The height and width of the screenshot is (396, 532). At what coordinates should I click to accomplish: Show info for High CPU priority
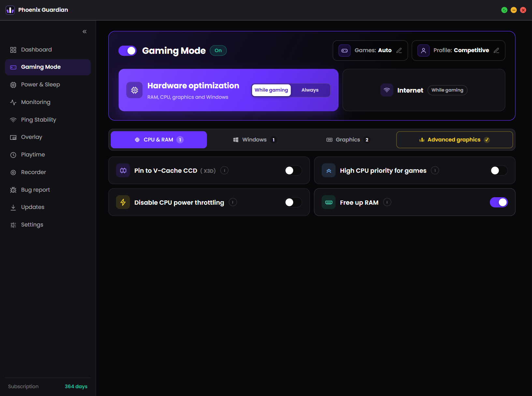pos(435,170)
